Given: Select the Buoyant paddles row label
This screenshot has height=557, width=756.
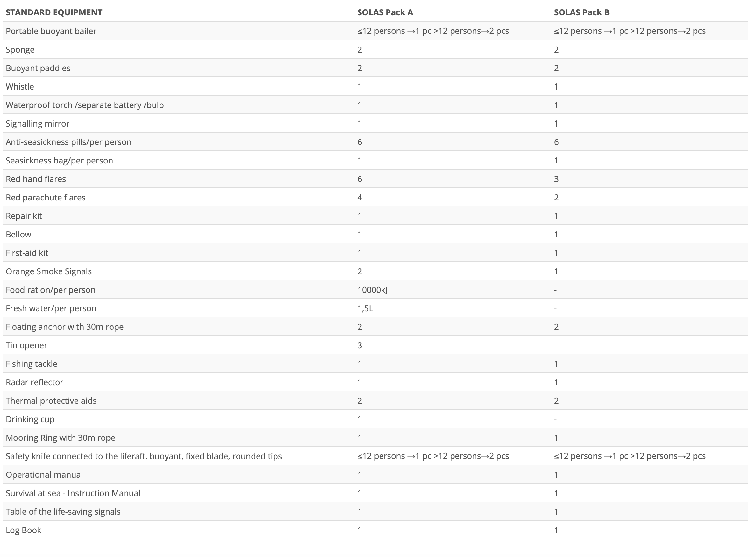Looking at the screenshot, I should 38,68.
